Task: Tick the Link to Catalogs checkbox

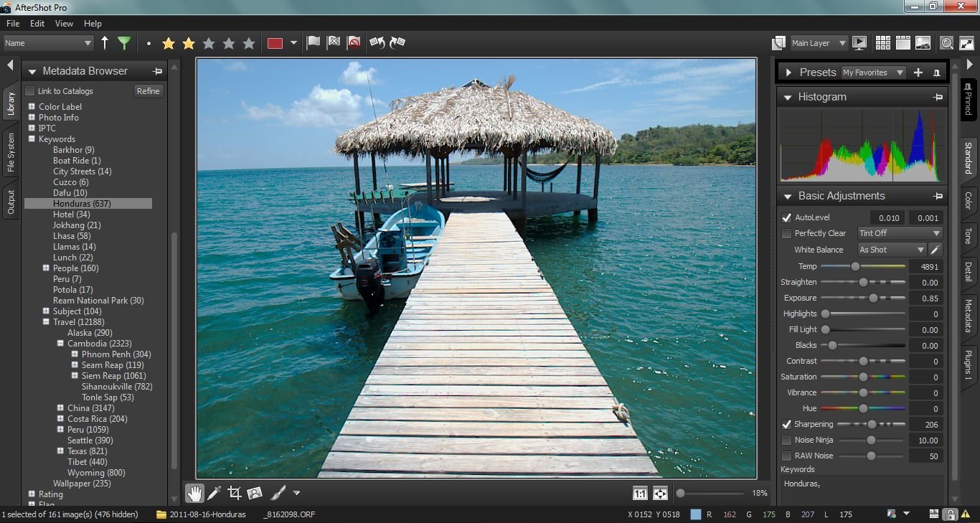Action: point(30,91)
